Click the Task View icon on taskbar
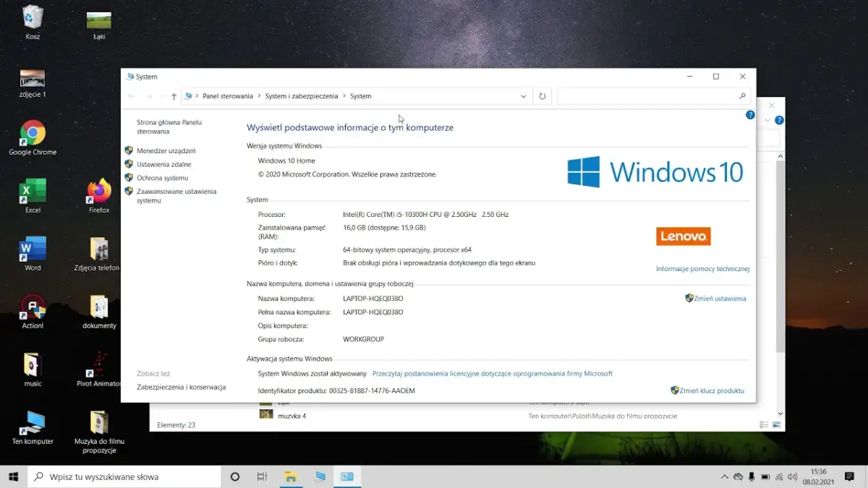Image resolution: width=868 pixels, height=488 pixels. 262,476
